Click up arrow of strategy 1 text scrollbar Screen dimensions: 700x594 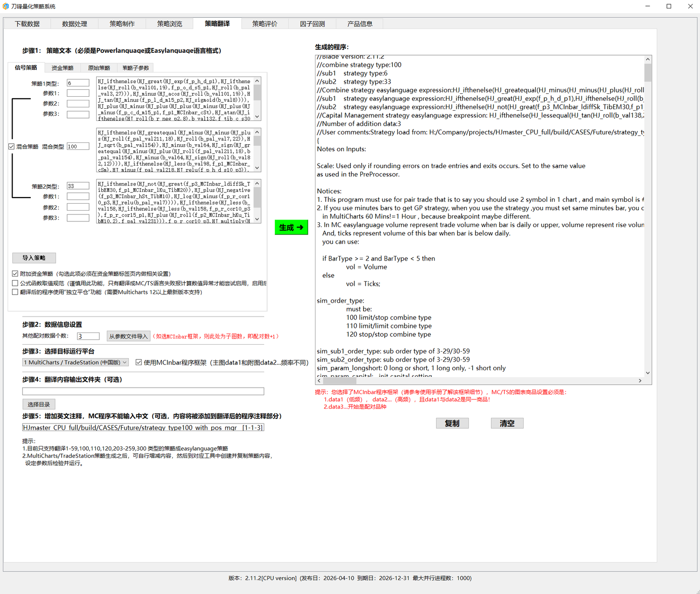point(257,81)
